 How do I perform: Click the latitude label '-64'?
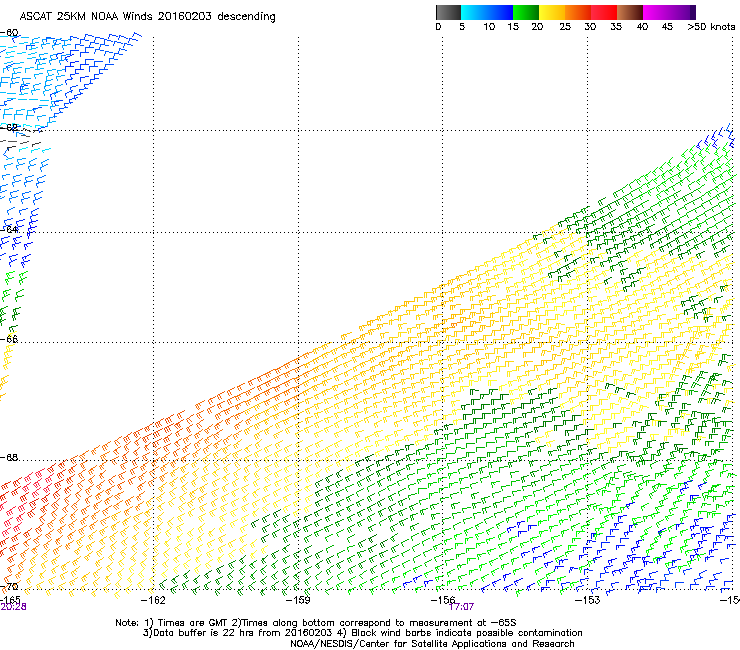tap(9, 229)
